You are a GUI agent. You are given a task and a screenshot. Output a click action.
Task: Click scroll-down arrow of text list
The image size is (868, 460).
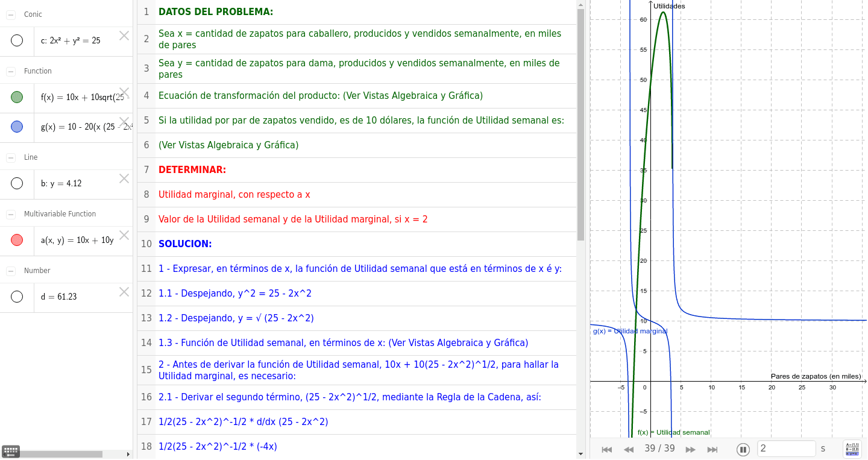click(580, 454)
